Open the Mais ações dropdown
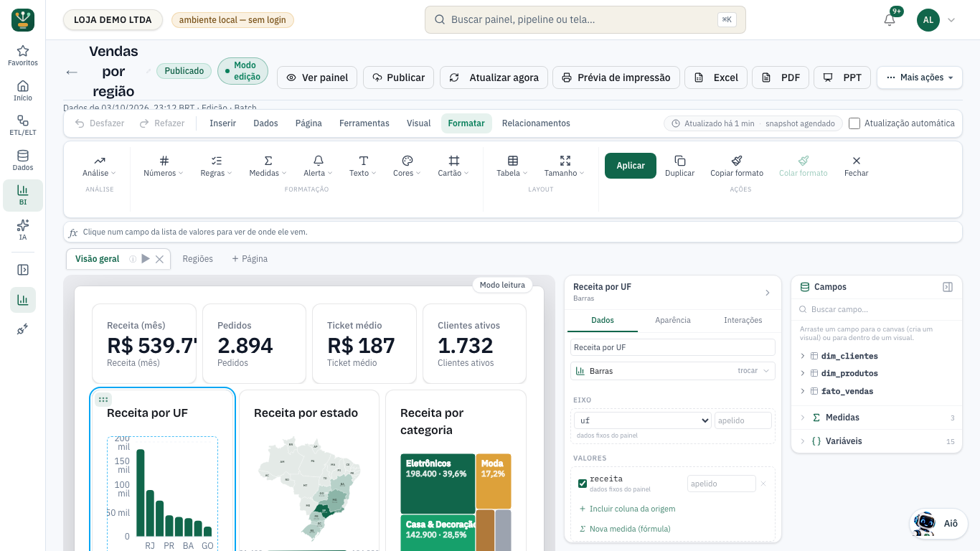This screenshot has width=980, height=551. click(x=920, y=77)
